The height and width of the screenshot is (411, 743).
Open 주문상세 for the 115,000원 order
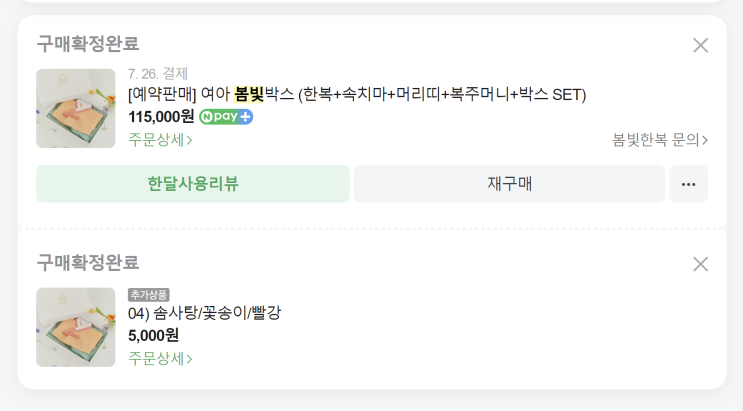pyautogui.click(x=160, y=140)
